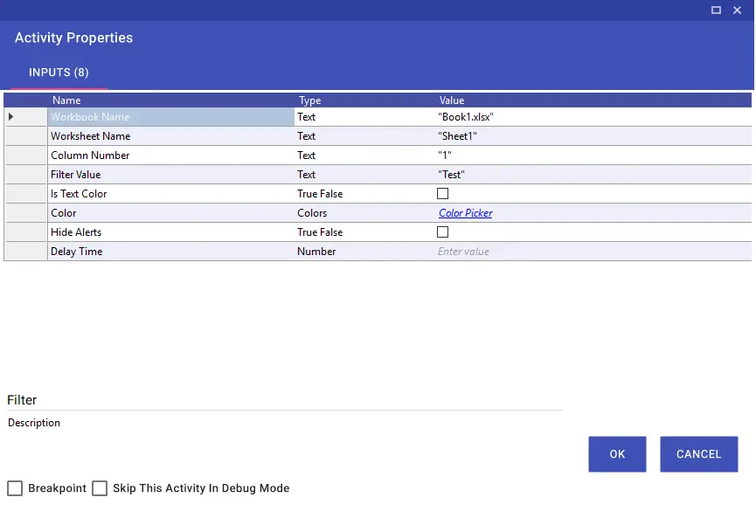Image resolution: width=756 pixels, height=532 pixels.
Task: Edit the "Sheet1" worksheet value cell
Action: click(x=593, y=136)
